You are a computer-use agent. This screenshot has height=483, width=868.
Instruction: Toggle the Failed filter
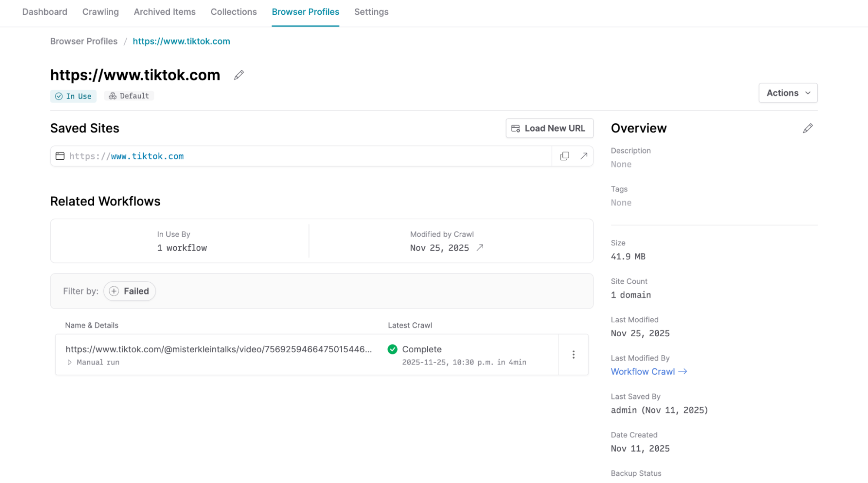click(x=129, y=291)
